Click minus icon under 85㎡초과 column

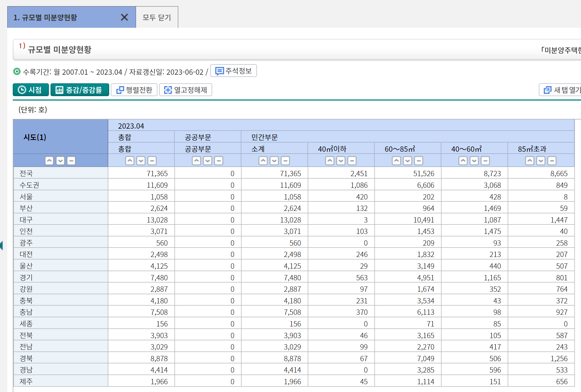(552, 161)
